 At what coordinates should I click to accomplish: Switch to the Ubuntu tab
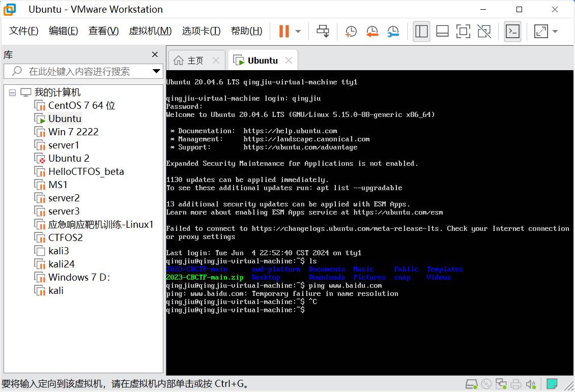click(263, 61)
